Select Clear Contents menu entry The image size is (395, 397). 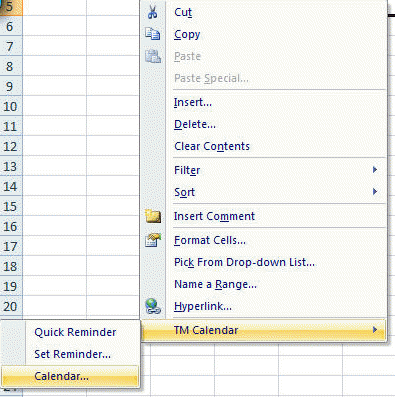[x=212, y=146]
